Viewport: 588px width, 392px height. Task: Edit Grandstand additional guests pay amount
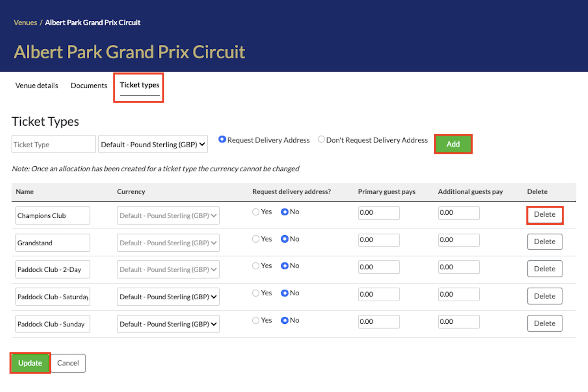[459, 240]
